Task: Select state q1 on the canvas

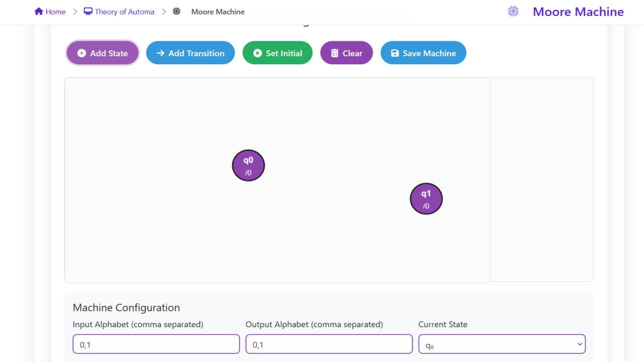Action: [426, 199]
